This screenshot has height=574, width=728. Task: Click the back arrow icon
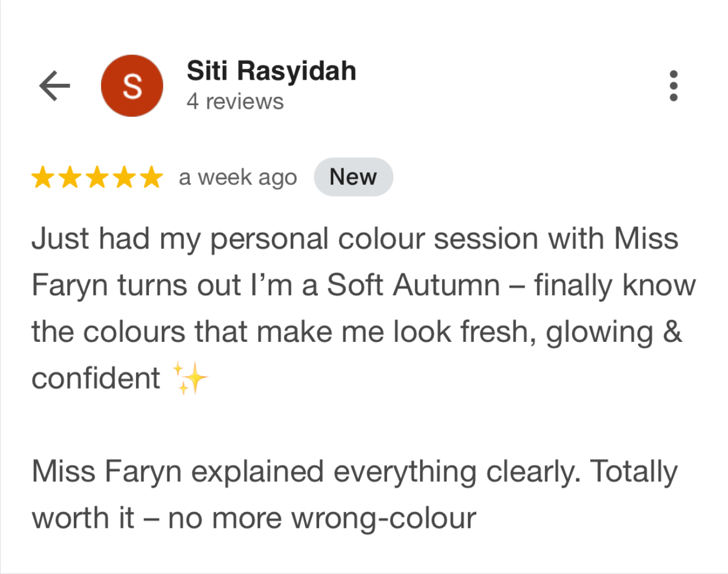coord(55,86)
